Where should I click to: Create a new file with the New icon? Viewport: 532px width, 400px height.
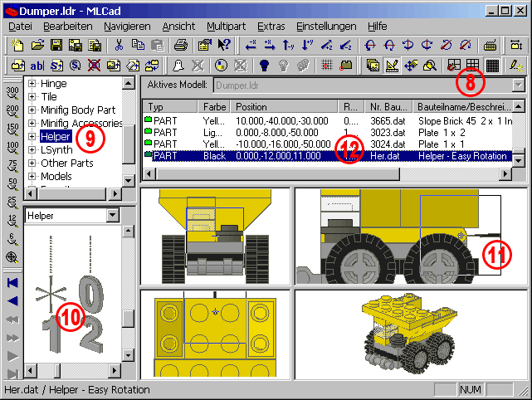coord(17,45)
